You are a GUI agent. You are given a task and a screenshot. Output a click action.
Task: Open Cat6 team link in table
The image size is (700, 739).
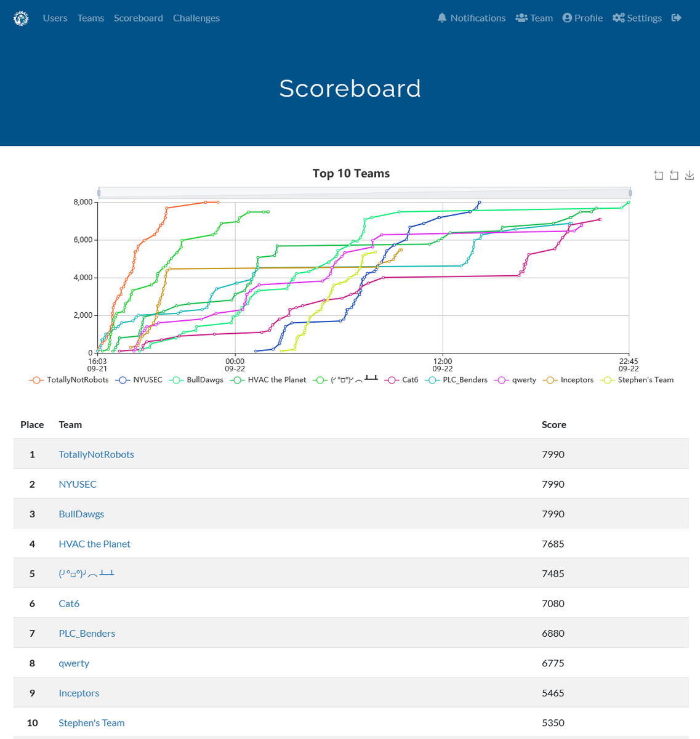[x=69, y=604]
